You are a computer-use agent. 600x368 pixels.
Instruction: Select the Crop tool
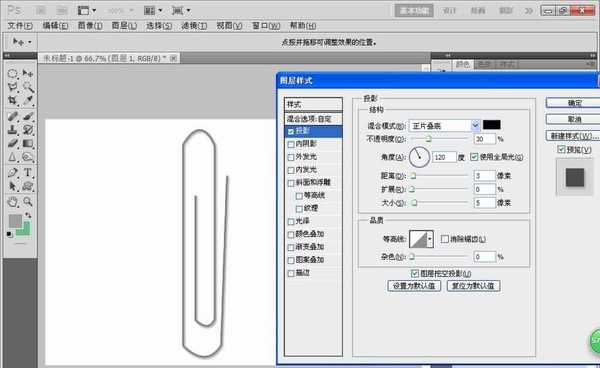pyautogui.click(x=13, y=101)
